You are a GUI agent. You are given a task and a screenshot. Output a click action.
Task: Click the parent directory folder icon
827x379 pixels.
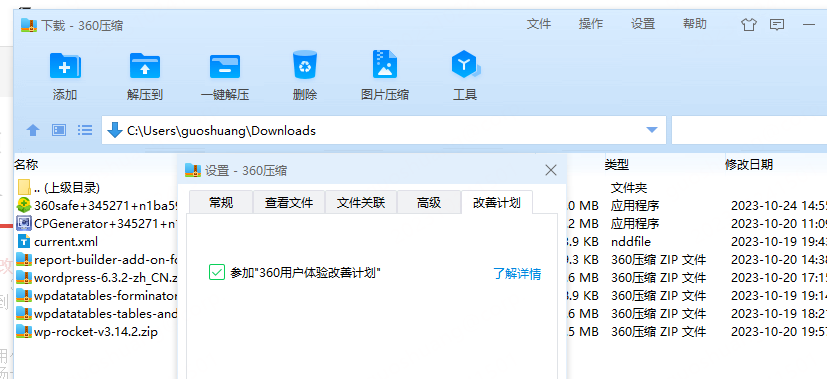pyautogui.click(x=24, y=187)
